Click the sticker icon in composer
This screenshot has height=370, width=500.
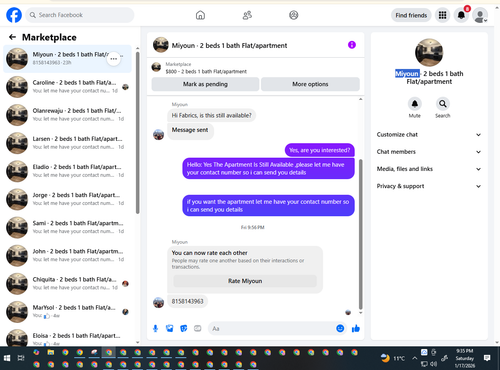pyautogui.click(x=184, y=329)
